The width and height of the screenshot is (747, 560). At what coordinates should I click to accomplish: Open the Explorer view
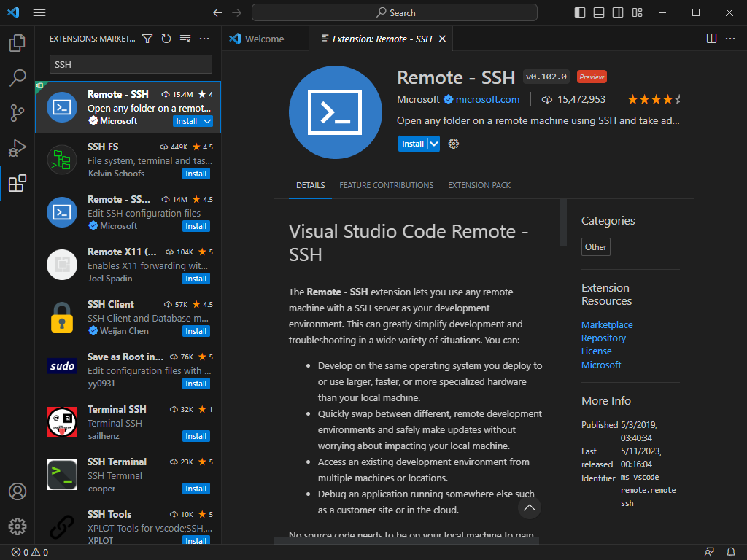pyautogui.click(x=18, y=43)
